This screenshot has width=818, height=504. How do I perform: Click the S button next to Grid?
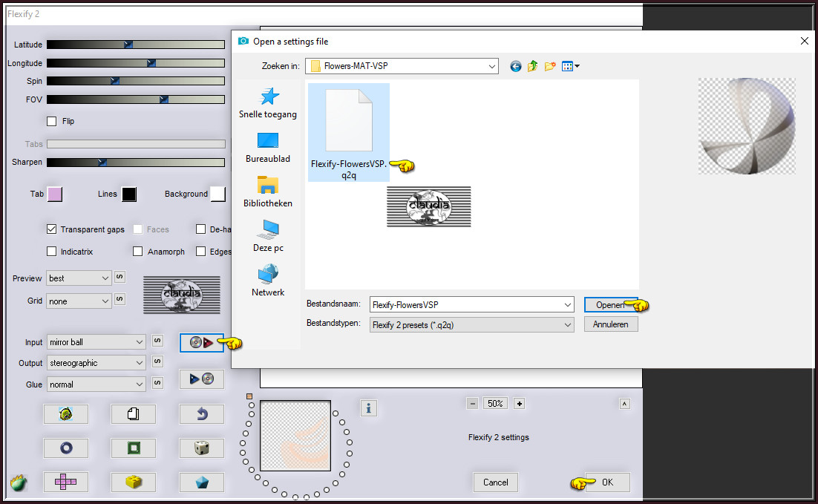120,299
